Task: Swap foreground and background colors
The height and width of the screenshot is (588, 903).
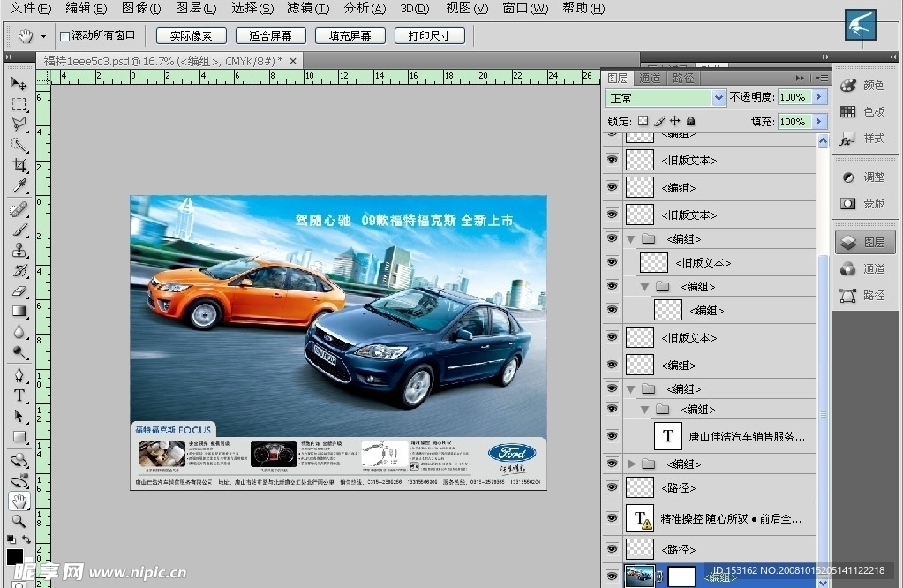Action: (x=26, y=539)
